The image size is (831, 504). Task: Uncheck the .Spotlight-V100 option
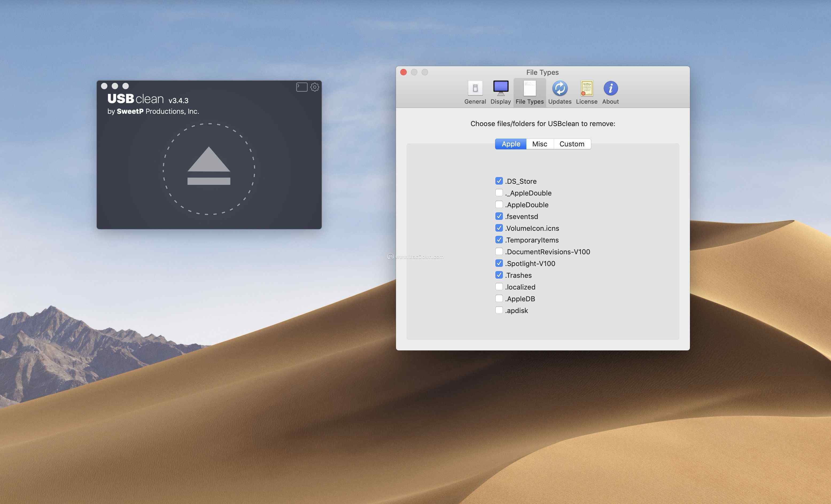pos(499,263)
